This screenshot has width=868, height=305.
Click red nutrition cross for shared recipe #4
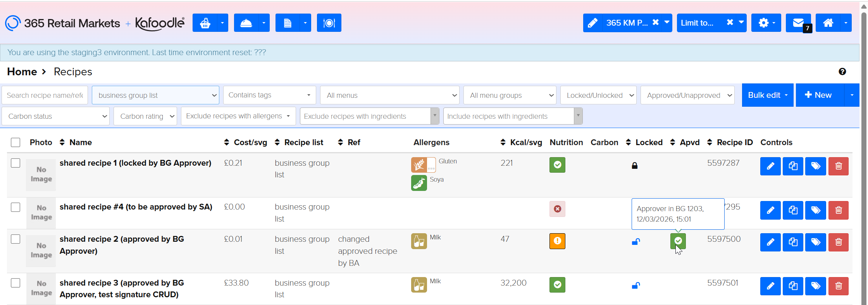pyautogui.click(x=557, y=209)
